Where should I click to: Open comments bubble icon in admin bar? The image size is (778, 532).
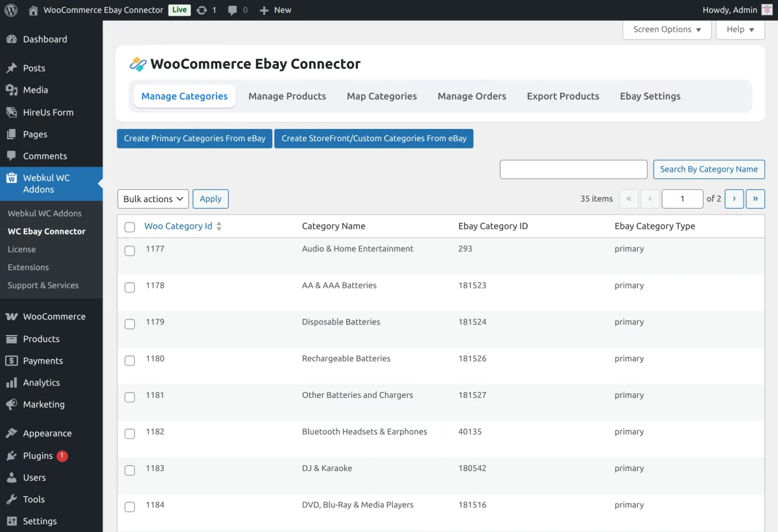click(232, 10)
